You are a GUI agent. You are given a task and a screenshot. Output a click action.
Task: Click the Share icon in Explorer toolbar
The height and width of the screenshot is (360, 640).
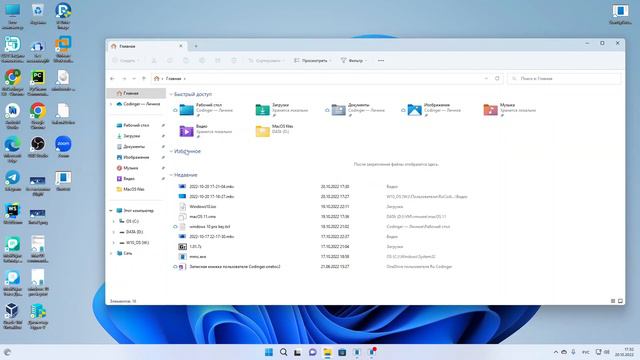(218, 60)
